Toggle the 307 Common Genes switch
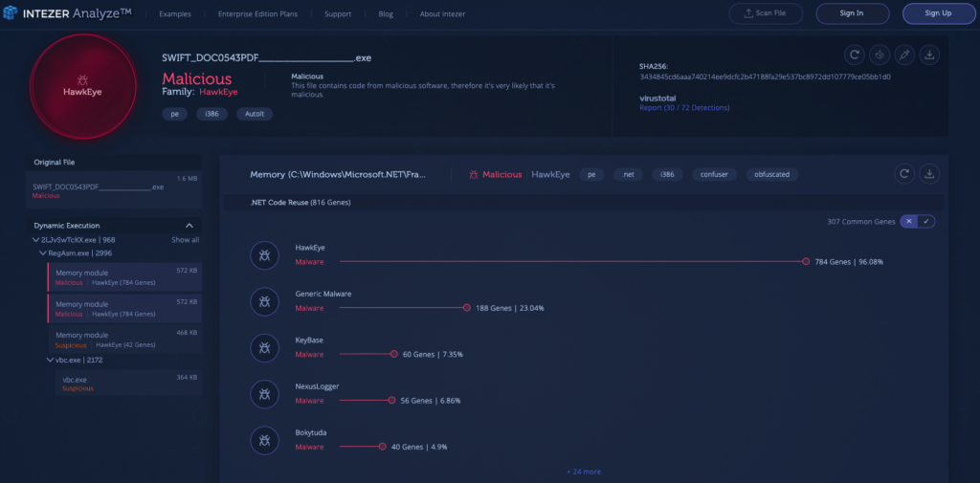This screenshot has width=980, height=483. point(918,221)
